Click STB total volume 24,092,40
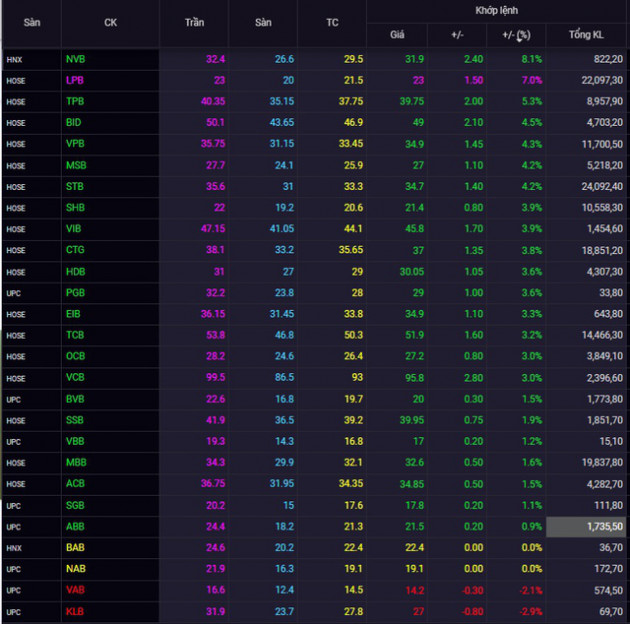 pos(602,186)
